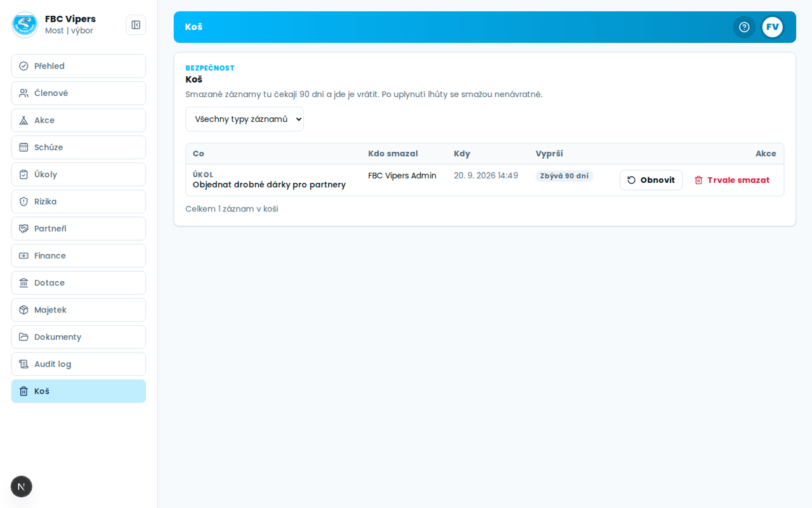Screen dimensions: 812x508
Task: Navigate to Schůze
Action: (79, 147)
